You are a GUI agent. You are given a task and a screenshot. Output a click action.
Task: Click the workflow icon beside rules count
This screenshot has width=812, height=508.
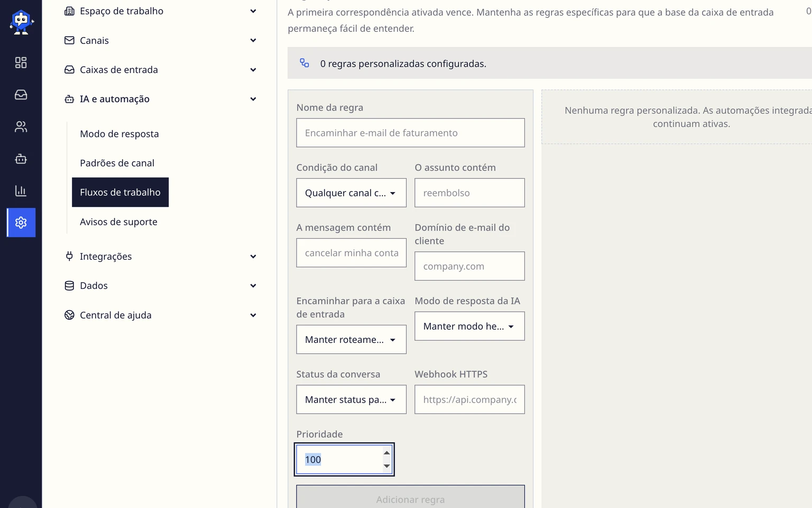tap(304, 63)
